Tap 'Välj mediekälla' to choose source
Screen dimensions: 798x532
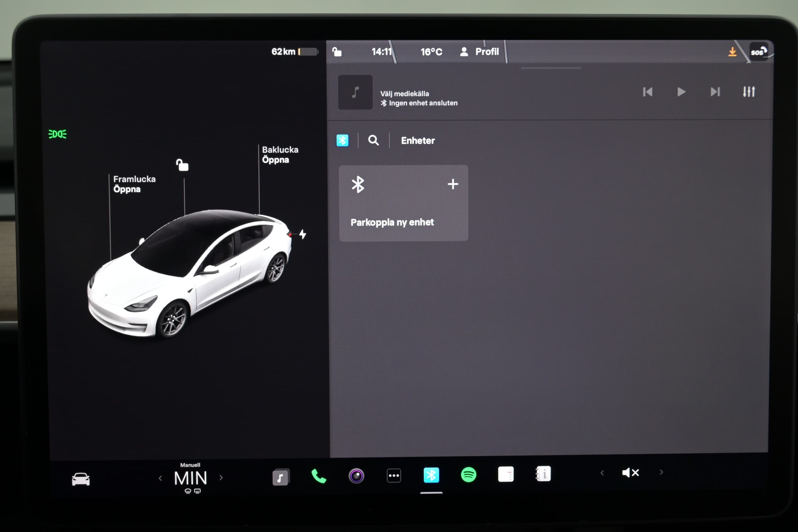(404, 94)
